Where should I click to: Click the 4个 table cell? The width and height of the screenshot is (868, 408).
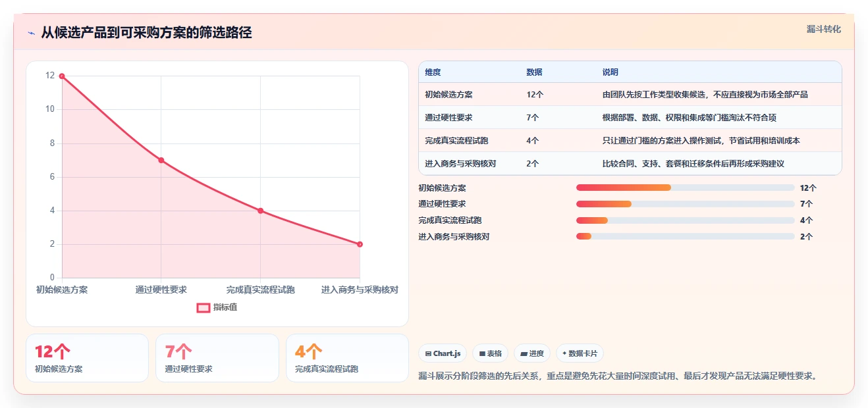533,141
